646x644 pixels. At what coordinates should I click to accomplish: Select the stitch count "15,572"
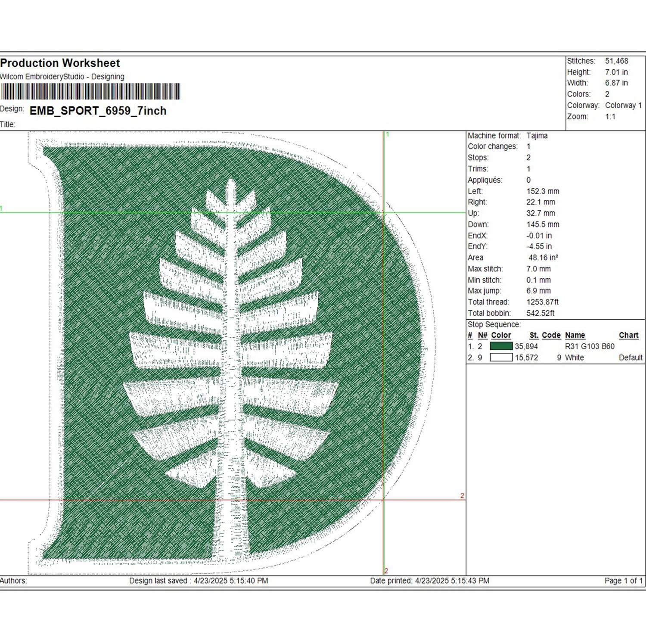[x=526, y=358]
